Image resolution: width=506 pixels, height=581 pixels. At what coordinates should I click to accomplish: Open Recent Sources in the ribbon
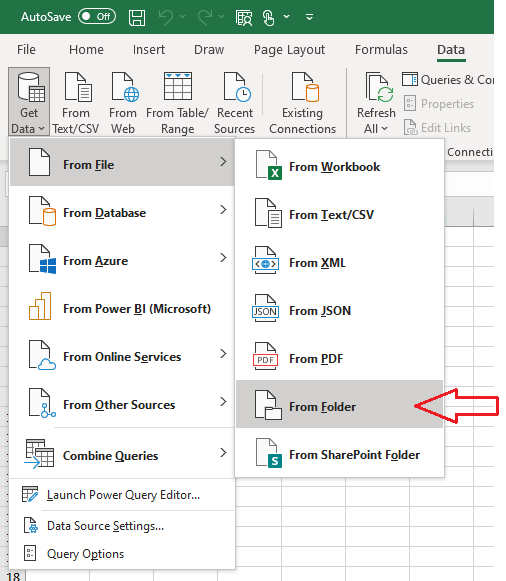pyautogui.click(x=234, y=102)
